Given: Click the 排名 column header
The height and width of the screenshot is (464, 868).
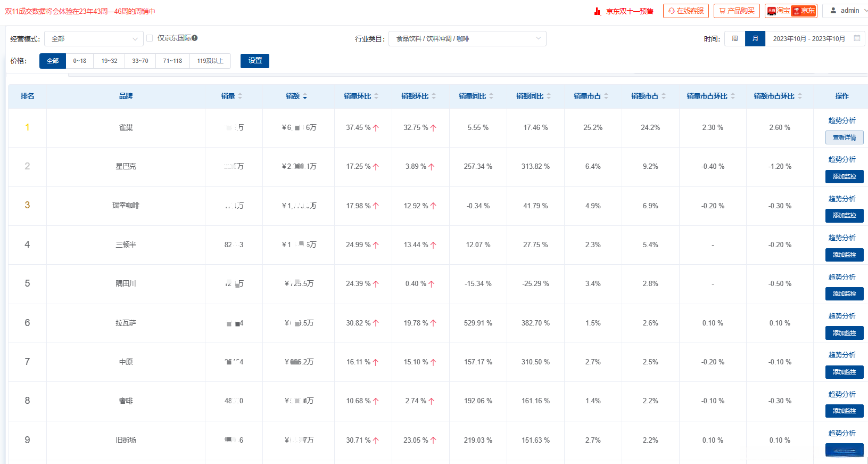Looking at the screenshot, I should pos(28,96).
